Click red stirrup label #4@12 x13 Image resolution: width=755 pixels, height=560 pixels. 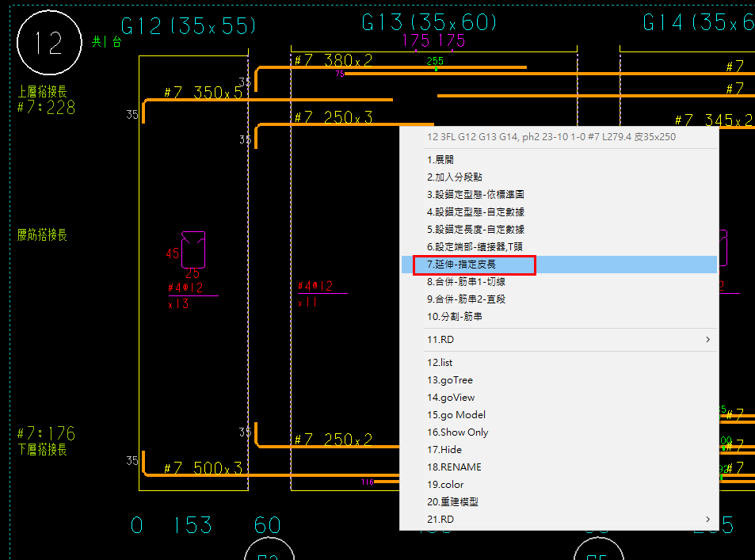tap(193, 295)
